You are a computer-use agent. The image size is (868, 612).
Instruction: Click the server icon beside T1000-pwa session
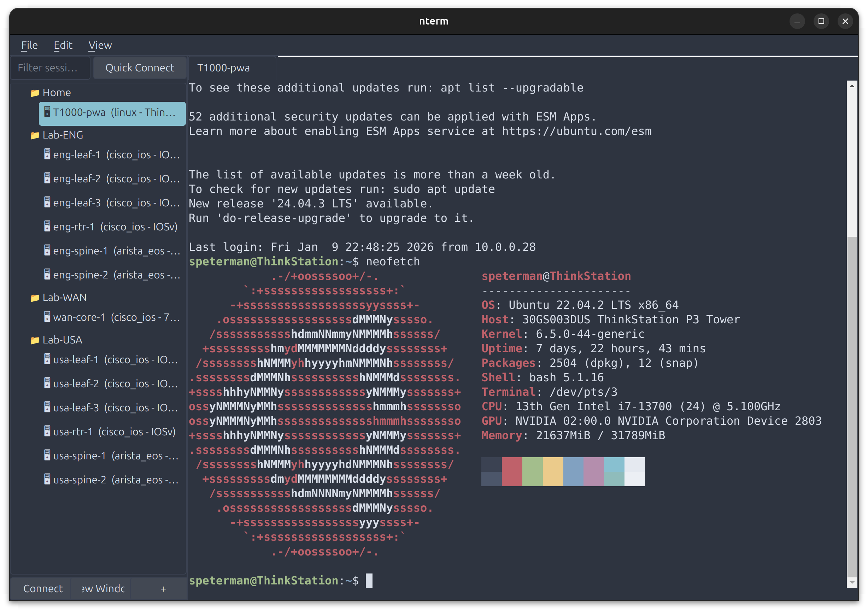tap(47, 112)
